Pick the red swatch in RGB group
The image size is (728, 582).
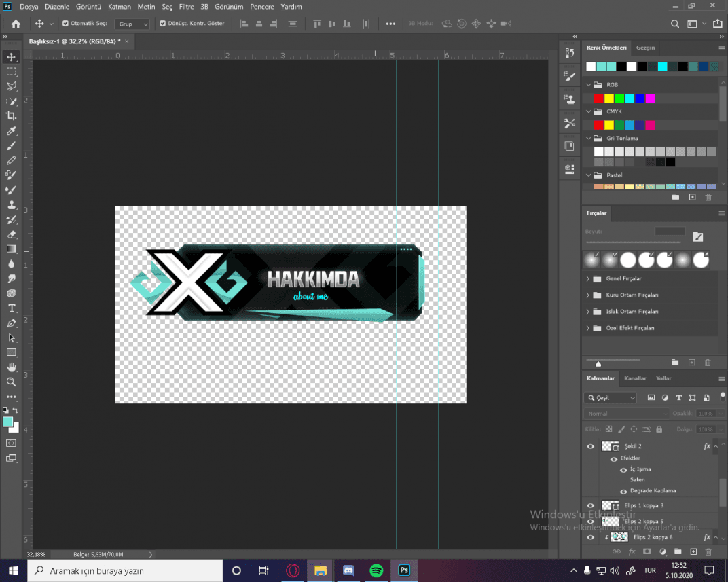[599, 98]
